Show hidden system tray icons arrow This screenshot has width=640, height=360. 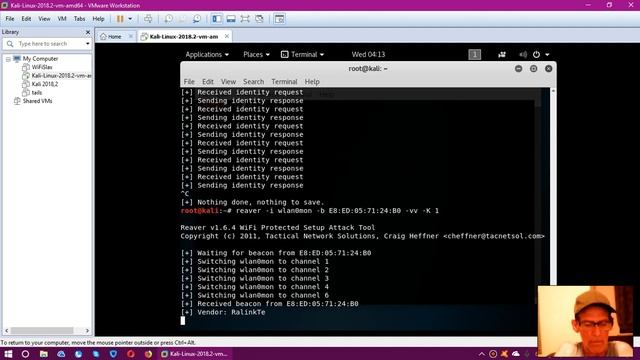pyautogui.click(x=482, y=354)
